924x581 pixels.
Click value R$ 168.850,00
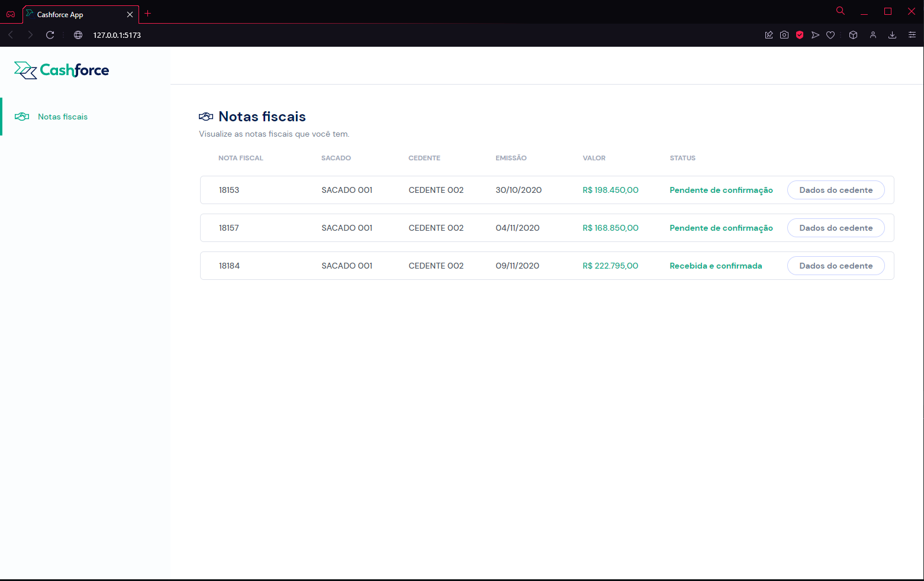[610, 228]
